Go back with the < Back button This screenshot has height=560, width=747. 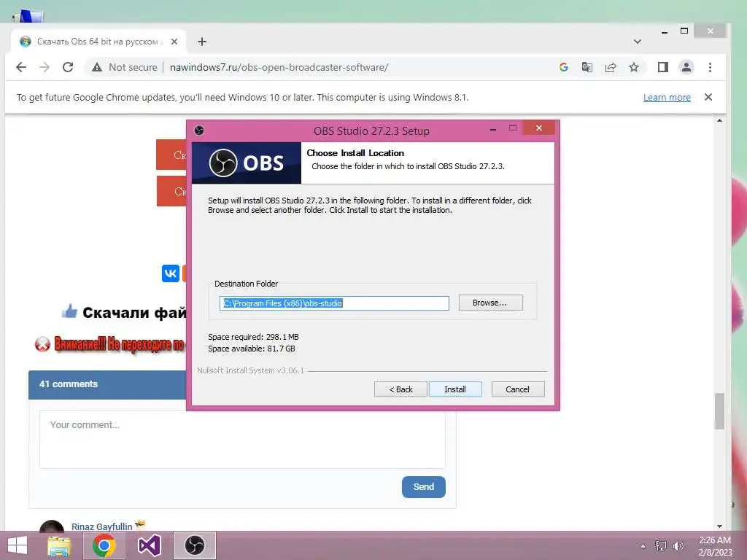pos(400,389)
